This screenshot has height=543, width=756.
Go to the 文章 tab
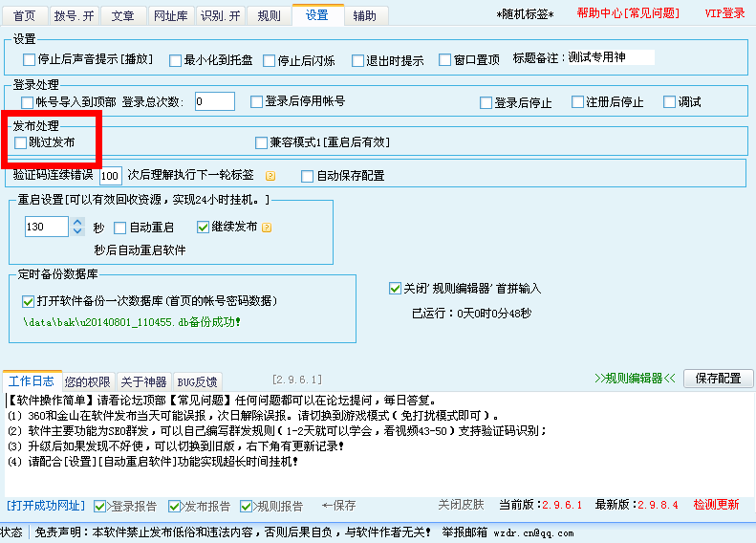123,16
